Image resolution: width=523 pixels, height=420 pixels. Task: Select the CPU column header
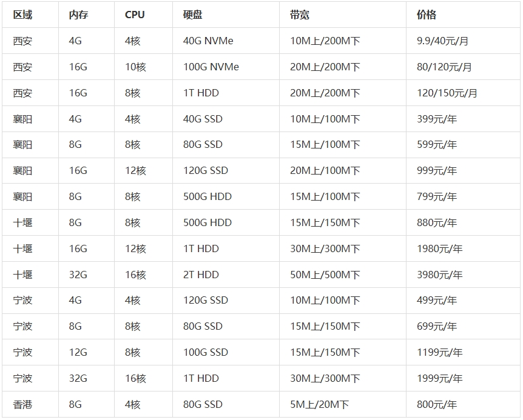tap(135, 15)
